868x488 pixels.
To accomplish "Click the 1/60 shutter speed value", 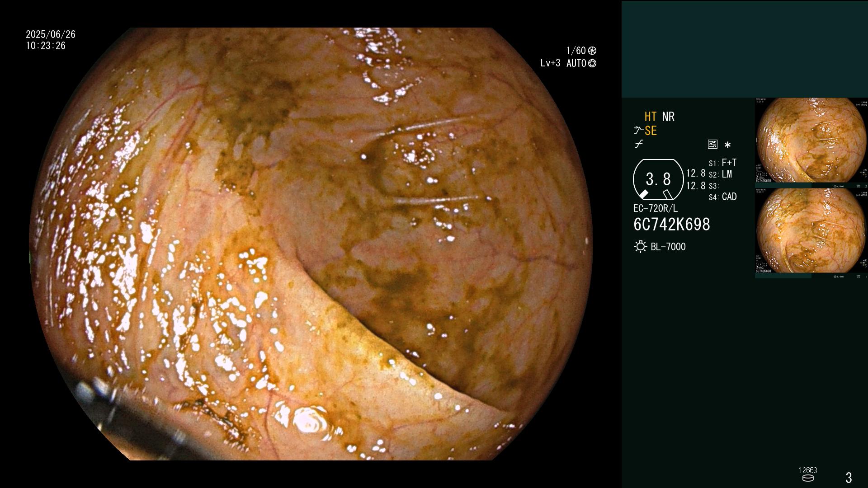I will [x=576, y=51].
